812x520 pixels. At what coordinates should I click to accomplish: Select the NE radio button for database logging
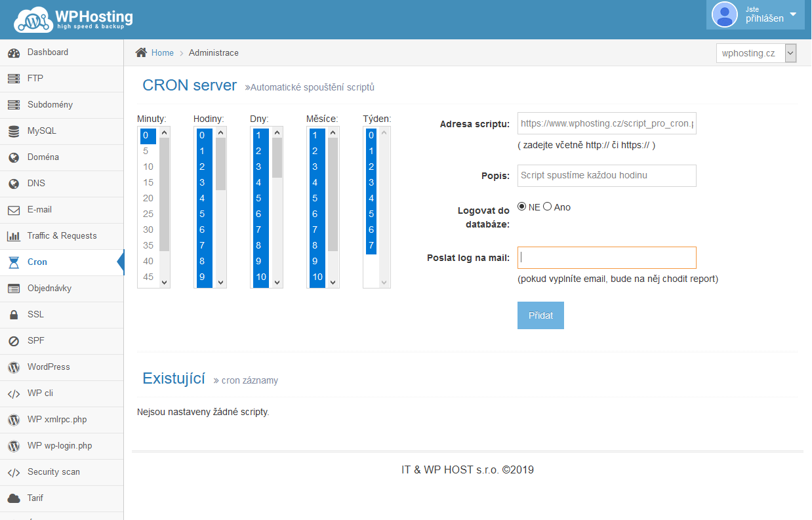523,207
